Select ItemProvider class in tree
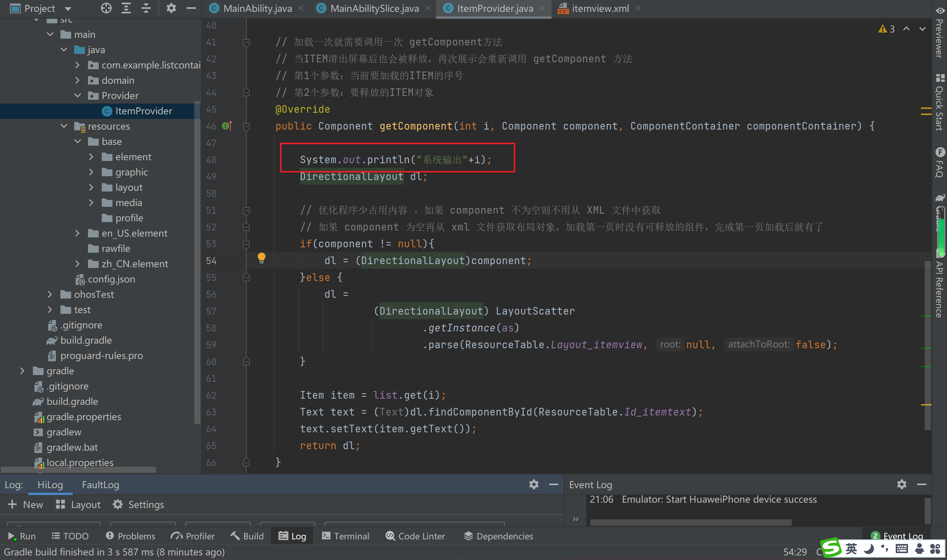The height and width of the screenshot is (560, 947). (137, 111)
